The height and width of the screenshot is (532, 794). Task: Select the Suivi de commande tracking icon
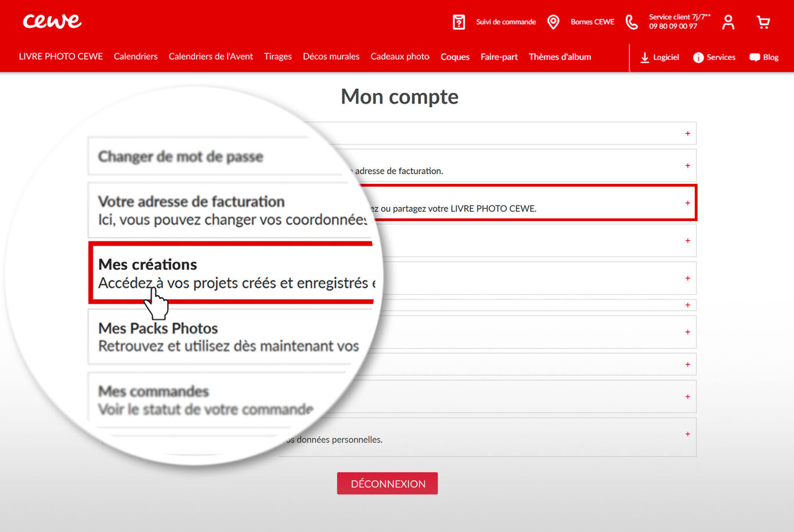tap(459, 21)
